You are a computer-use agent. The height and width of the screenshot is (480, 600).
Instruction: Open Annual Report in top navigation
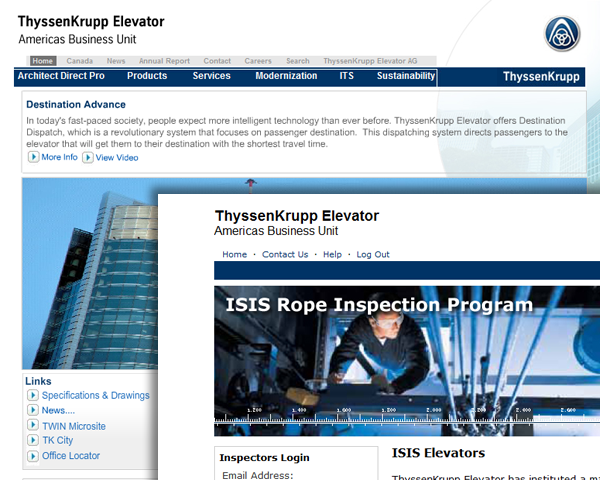tap(164, 61)
